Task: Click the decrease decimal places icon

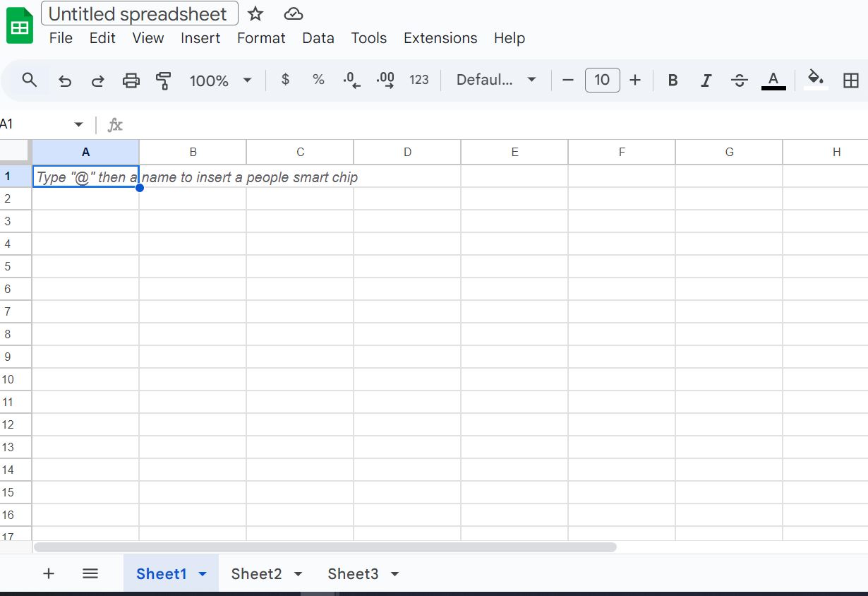Action: click(351, 81)
